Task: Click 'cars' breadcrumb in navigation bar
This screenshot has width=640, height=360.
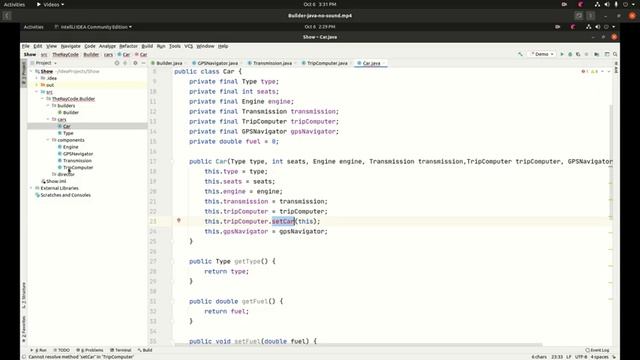Action: click(x=108, y=54)
